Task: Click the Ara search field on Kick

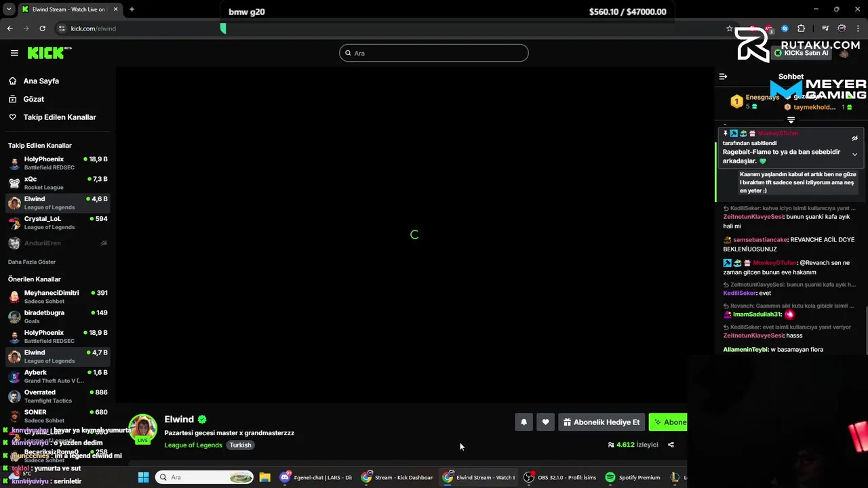Action: coord(434,53)
